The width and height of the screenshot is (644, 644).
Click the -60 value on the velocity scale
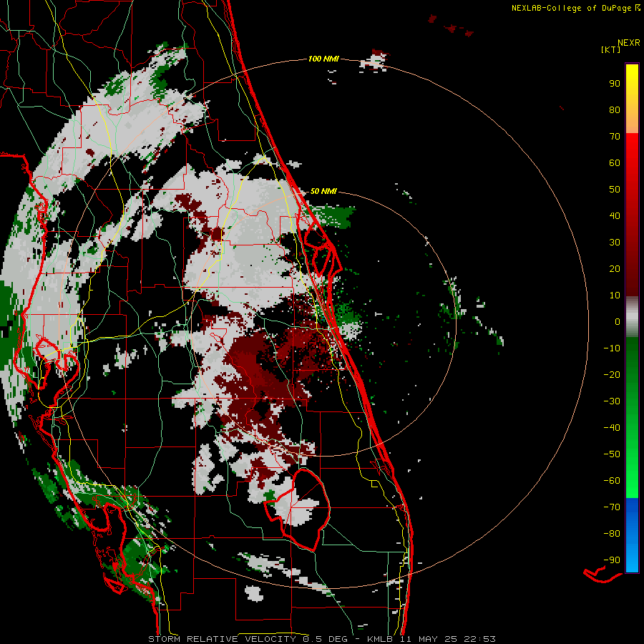click(612, 481)
